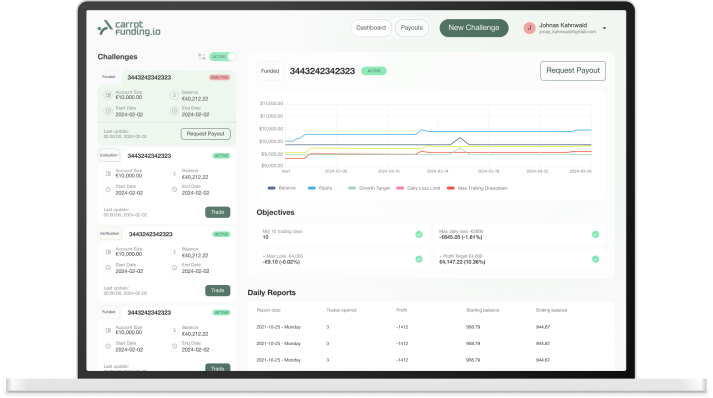
Task: Click Request Payout in the INACTIVE Funded card
Action: [206, 134]
